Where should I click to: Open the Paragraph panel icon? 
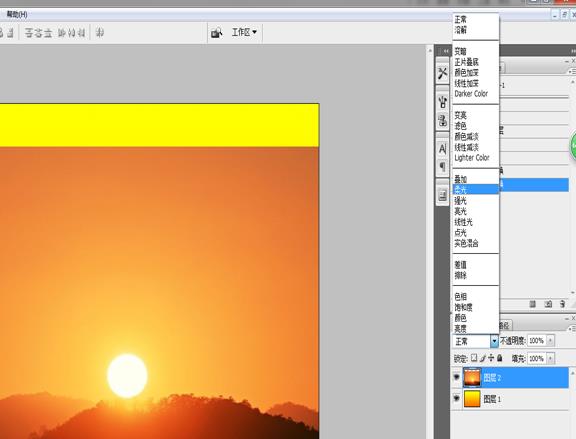tap(442, 167)
